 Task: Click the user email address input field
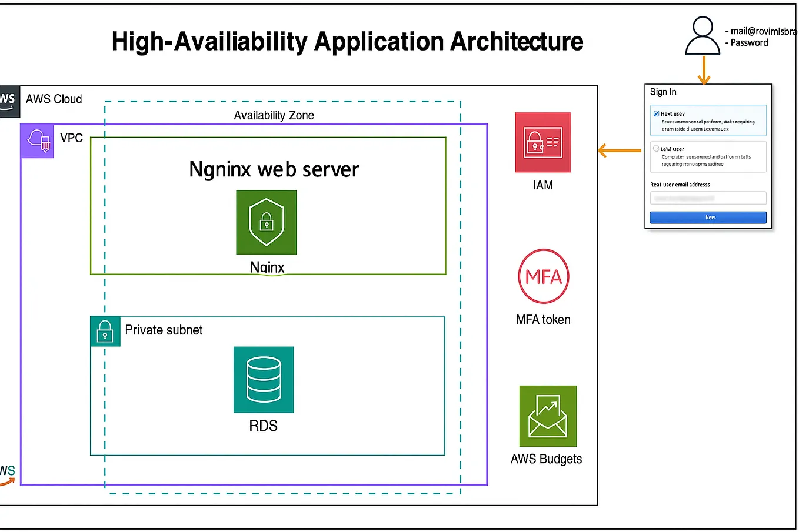click(708, 198)
